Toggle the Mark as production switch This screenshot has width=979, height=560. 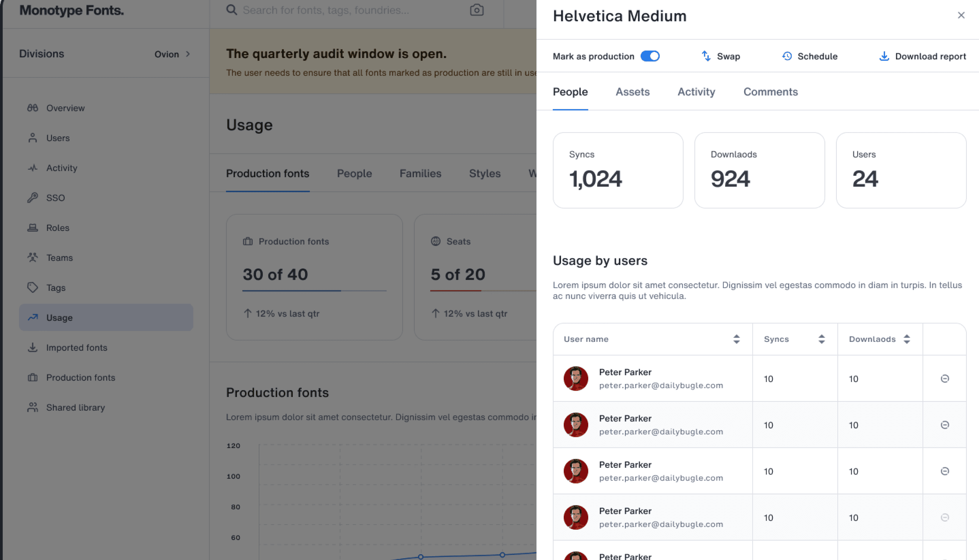(x=650, y=56)
